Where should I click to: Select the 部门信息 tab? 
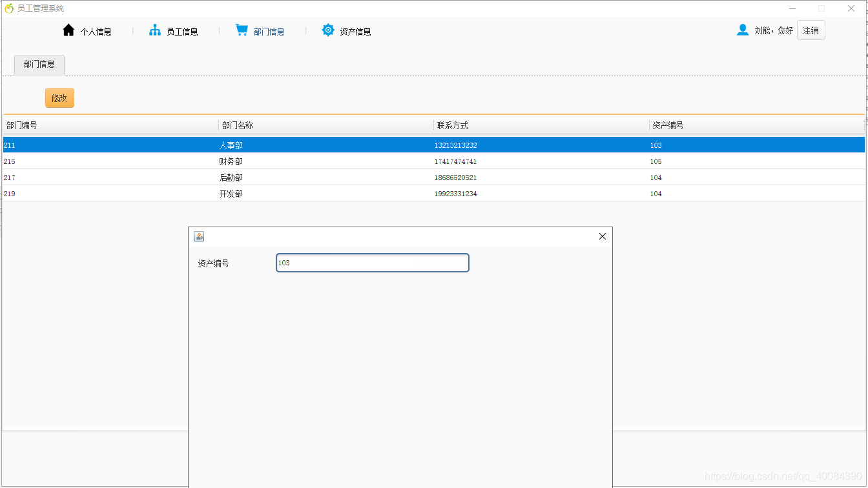39,65
